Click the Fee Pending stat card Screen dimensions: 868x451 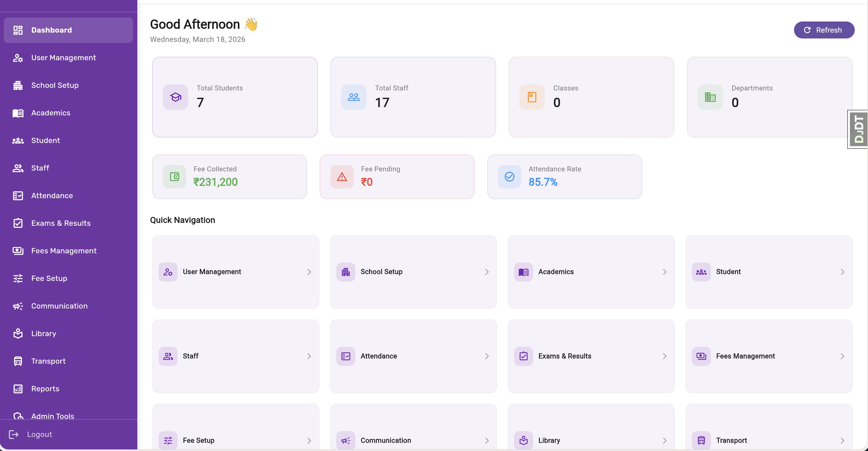coord(397,177)
